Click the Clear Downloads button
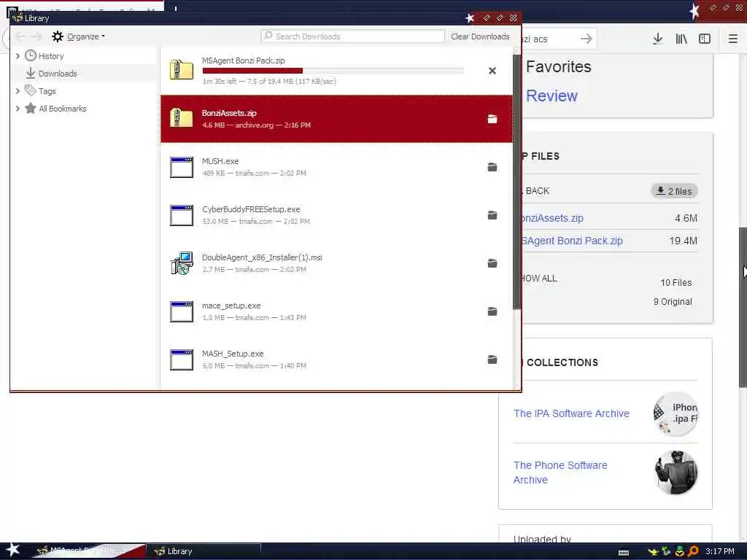The width and height of the screenshot is (747, 560). click(x=480, y=36)
